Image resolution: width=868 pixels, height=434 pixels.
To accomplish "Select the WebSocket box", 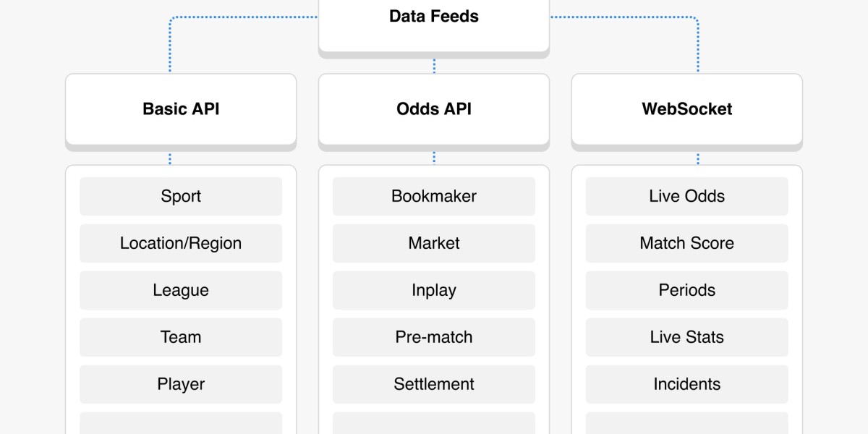I will point(687,109).
